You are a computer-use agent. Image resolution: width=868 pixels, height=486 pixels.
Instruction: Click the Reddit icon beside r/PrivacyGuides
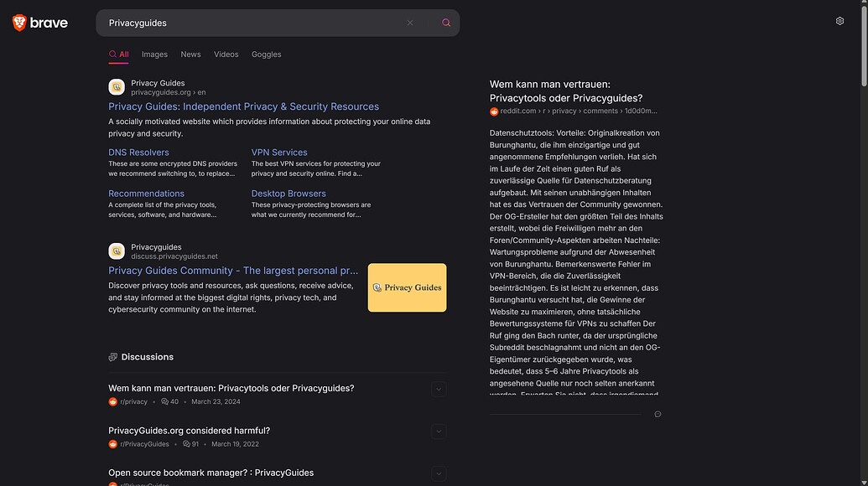112,443
